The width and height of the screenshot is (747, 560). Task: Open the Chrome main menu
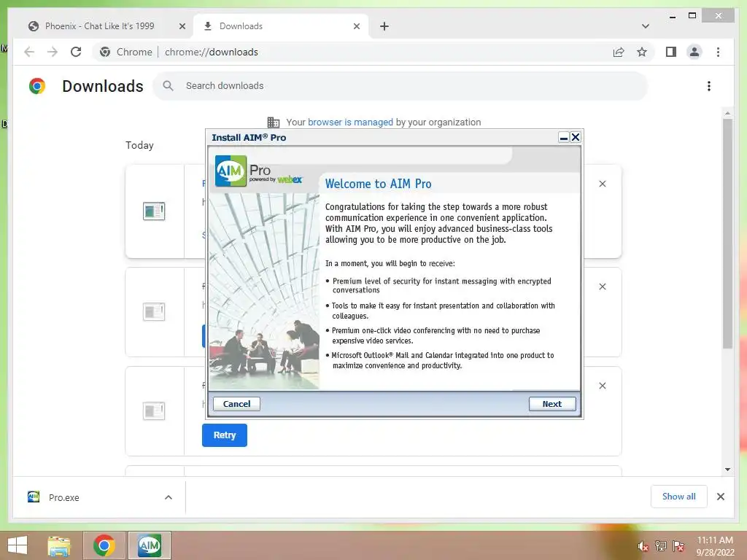click(718, 52)
